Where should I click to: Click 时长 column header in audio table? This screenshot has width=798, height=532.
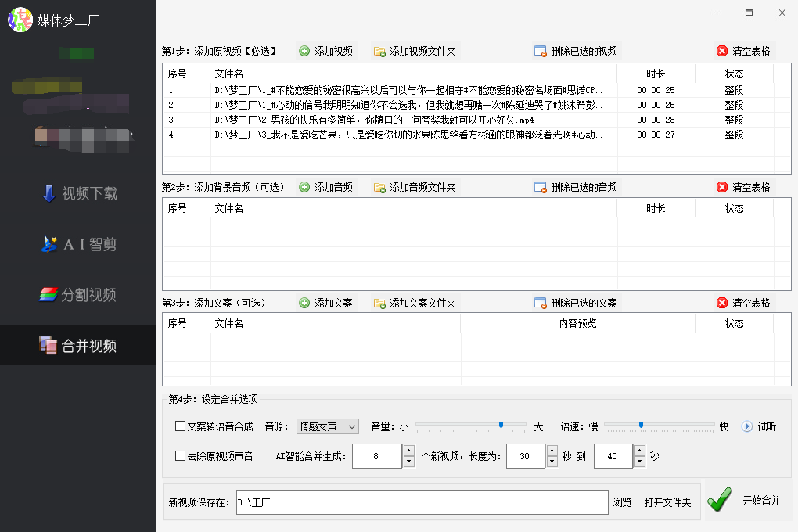656,208
